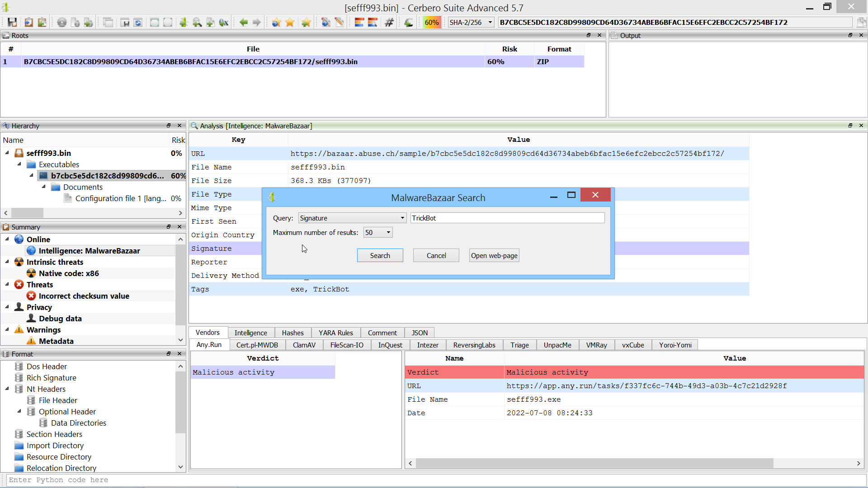Click the Hierarchy horizontal scrollbar
This screenshot has width=868, height=488.
click(x=93, y=213)
